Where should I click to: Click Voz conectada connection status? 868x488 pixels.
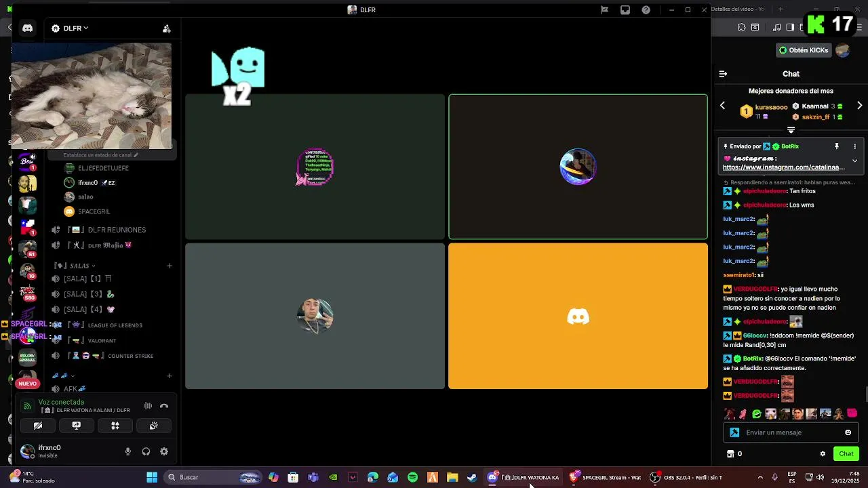[61, 402]
